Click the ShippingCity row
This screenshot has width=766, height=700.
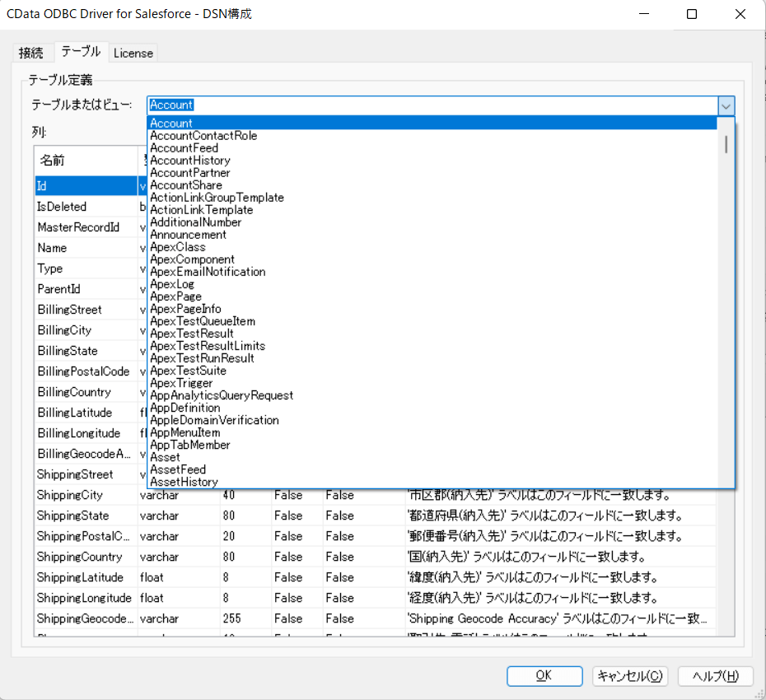[376, 495]
